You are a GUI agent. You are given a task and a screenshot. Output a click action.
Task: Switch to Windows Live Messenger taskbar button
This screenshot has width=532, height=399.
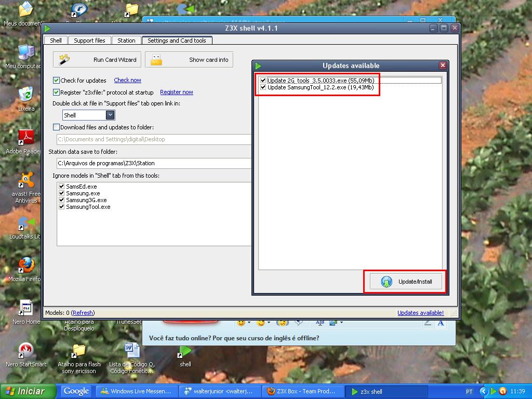click(x=137, y=391)
